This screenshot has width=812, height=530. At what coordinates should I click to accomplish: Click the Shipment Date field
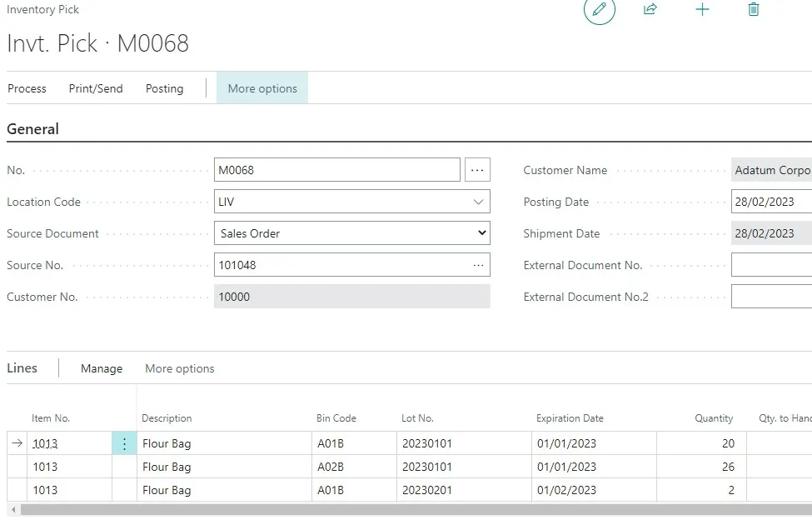click(x=771, y=233)
